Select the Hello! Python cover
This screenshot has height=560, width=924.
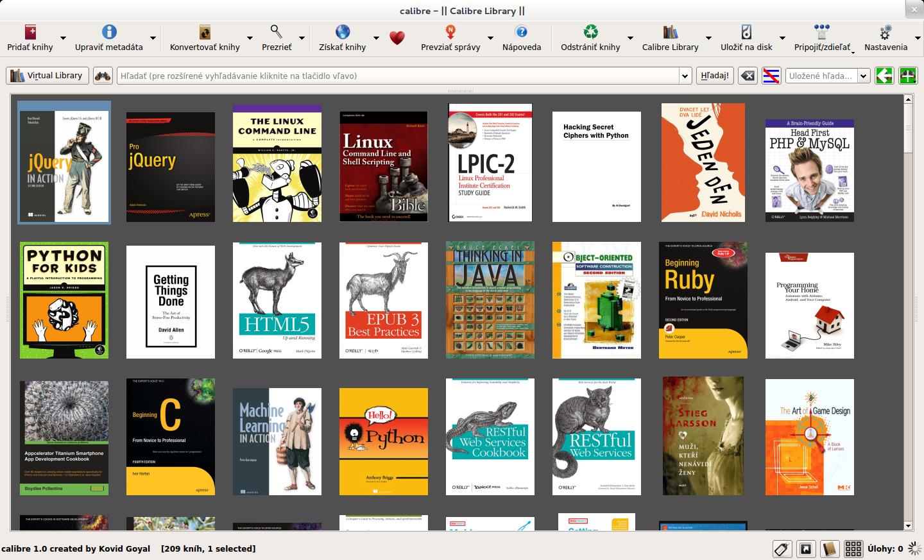pyautogui.click(x=384, y=441)
